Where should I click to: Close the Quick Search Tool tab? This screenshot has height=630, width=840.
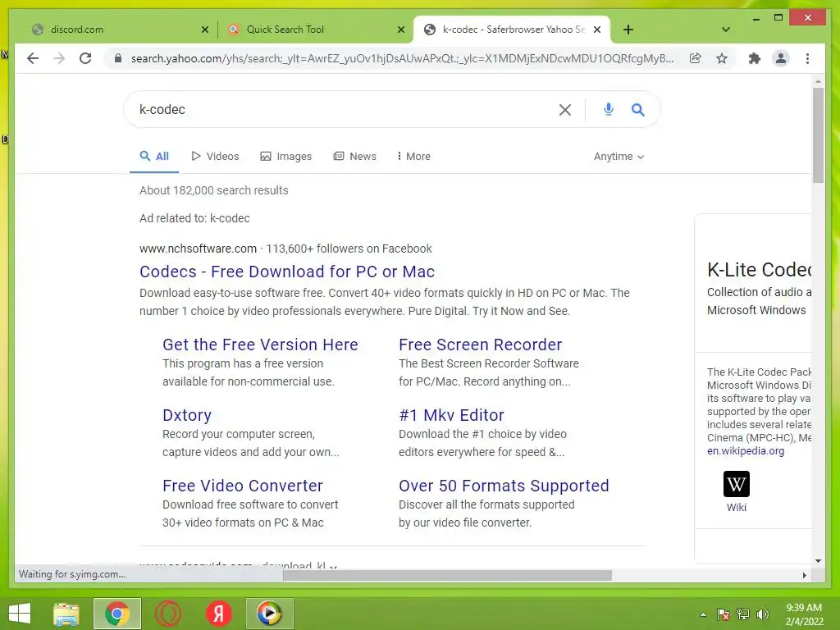click(x=400, y=30)
